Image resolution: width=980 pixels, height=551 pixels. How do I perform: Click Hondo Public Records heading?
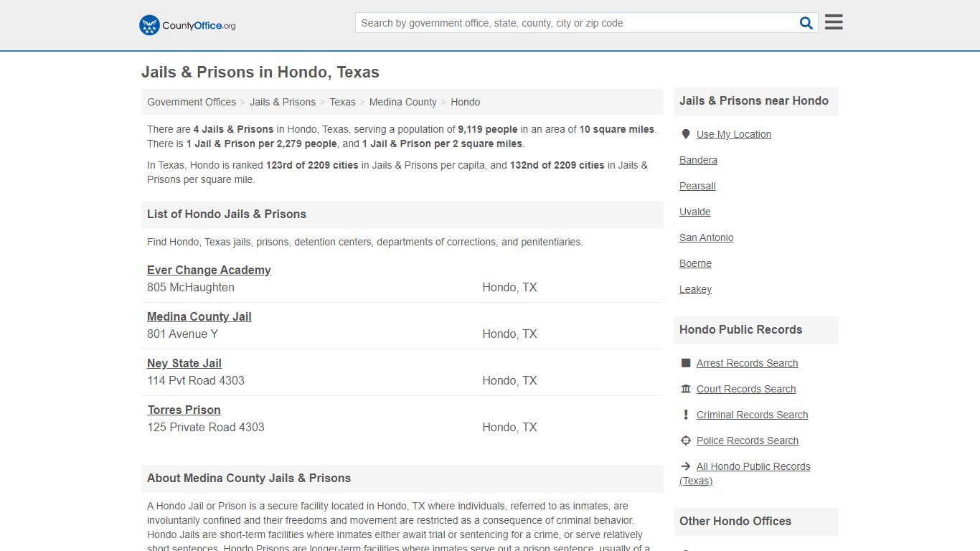click(x=741, y=329)
